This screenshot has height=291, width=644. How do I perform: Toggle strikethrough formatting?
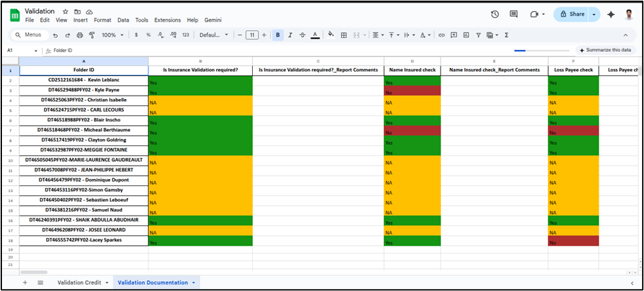pos(303,35)
